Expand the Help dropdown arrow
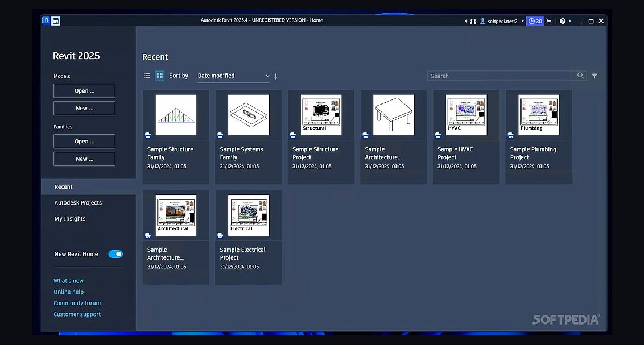This screenshot has width=644, height=345. click(x=569, y=22)
